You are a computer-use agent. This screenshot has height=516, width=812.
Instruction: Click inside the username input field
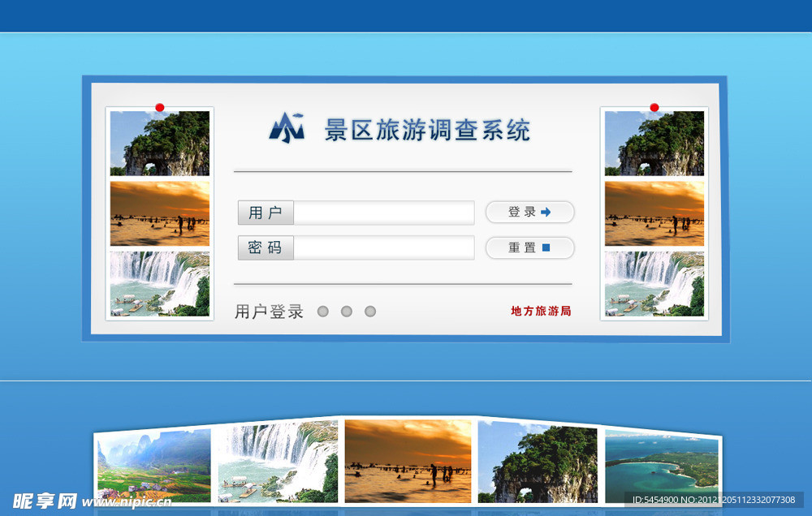click(x=384, y=212)
